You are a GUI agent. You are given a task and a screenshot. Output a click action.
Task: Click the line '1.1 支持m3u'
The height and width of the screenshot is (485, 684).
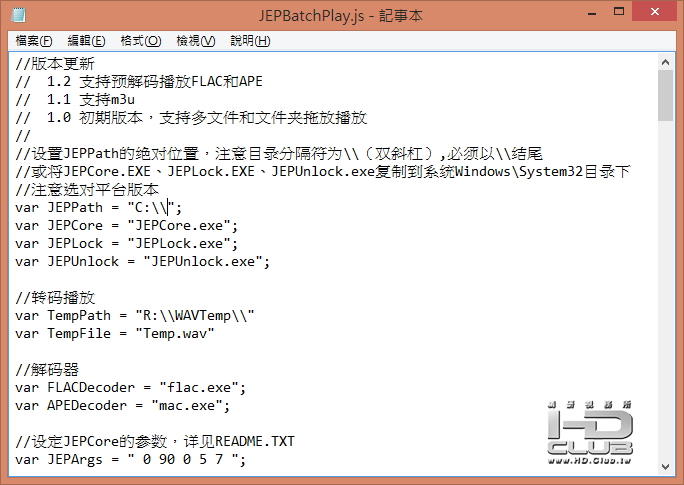[x=75, y=99]
